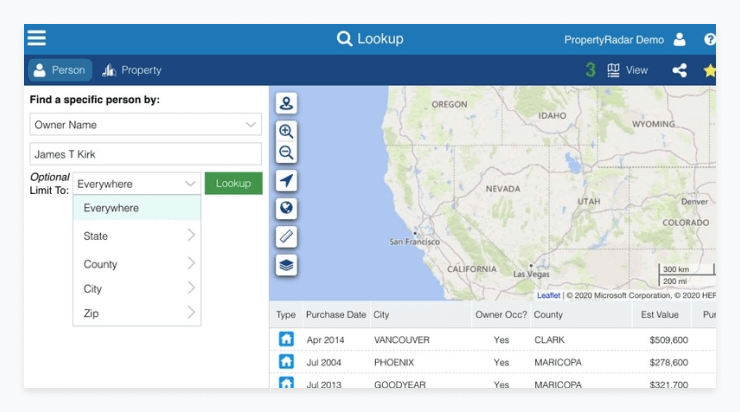Select the ruler measure tool
Image resolution: width=740 pixels, height=412 pixels.
tap(287, 237)
